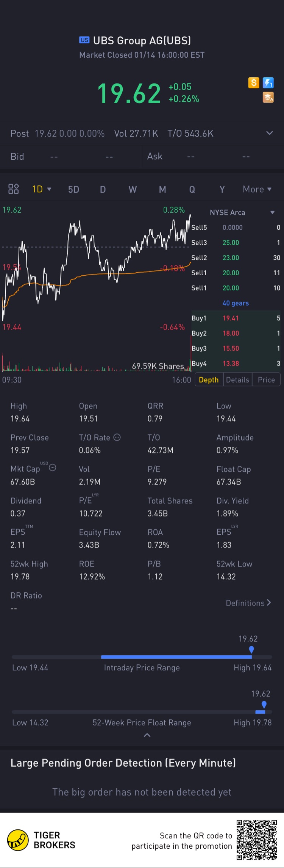Image resolution: width=284 pixels, height=868 pixels.
Task: Tap the Intraday Price Range marker
Action: (x=251, y=650)
